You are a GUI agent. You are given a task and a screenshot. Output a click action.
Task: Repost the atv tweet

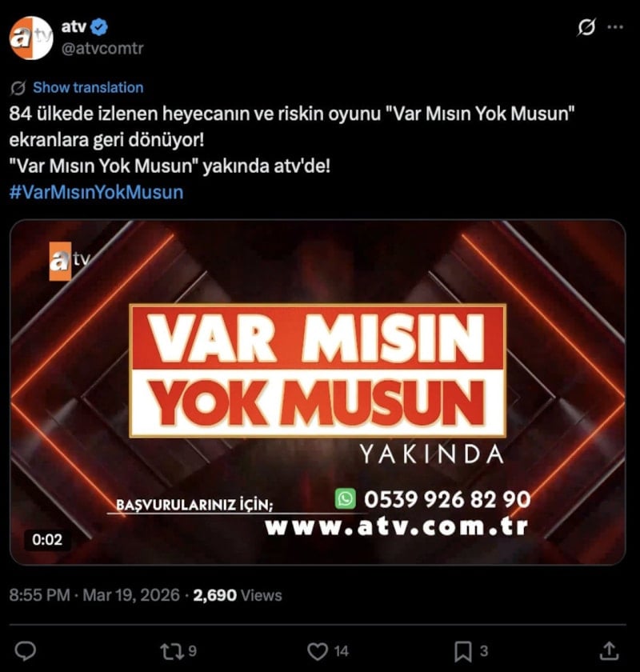(178, 651)
